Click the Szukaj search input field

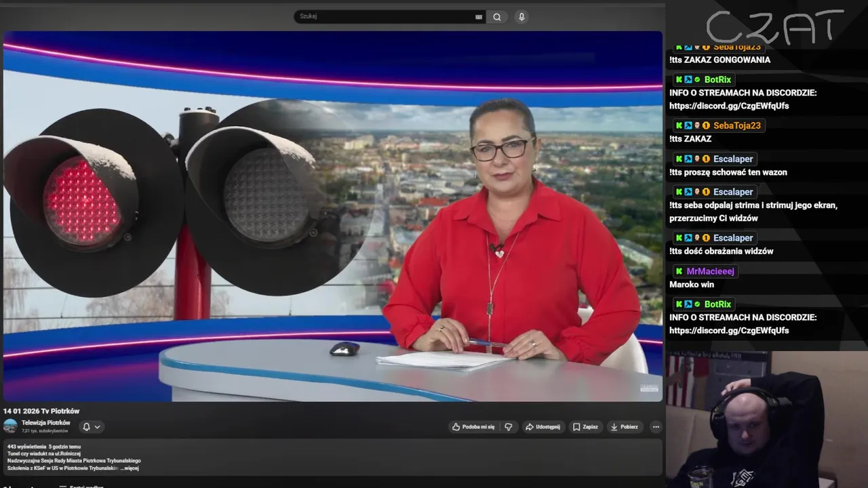pyautogui.click(x=390, y=17)
